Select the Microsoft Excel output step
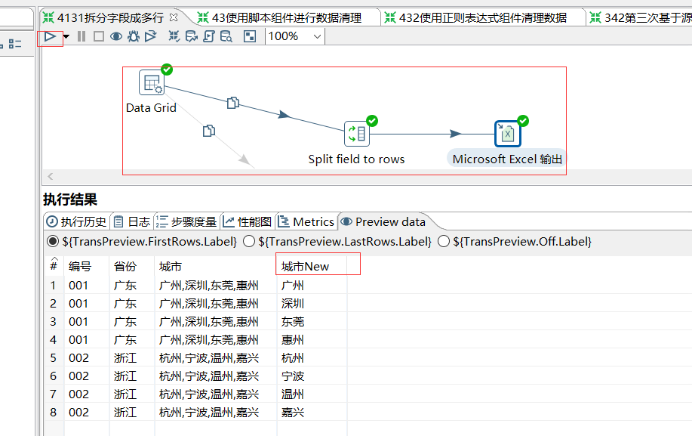This screenshot has width=693, height=436. 507,133
